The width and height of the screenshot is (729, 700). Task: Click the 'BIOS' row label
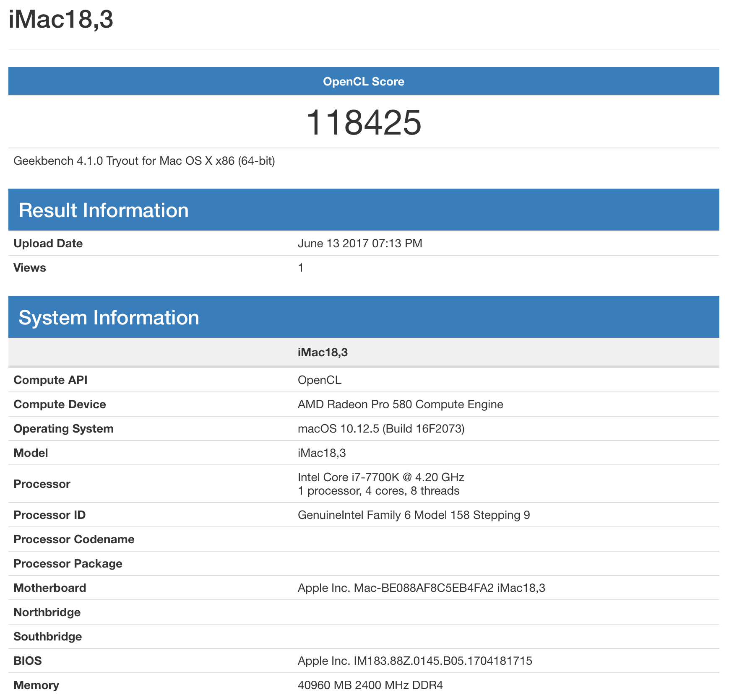[28, 661]
